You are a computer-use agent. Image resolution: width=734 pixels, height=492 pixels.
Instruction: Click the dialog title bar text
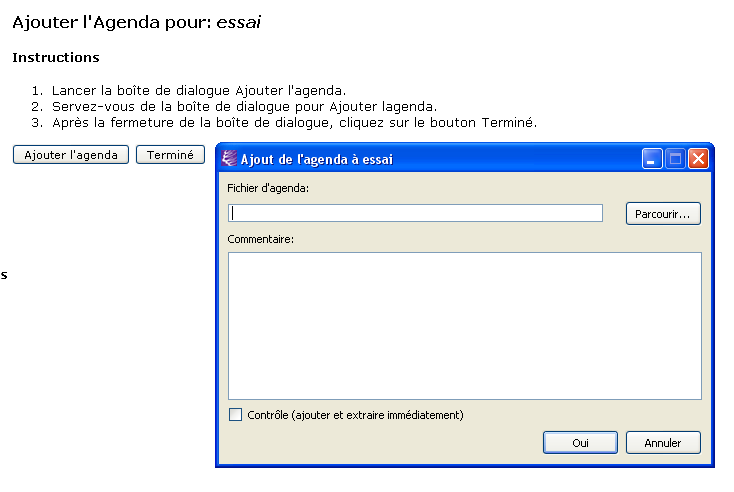click(317, 158)
